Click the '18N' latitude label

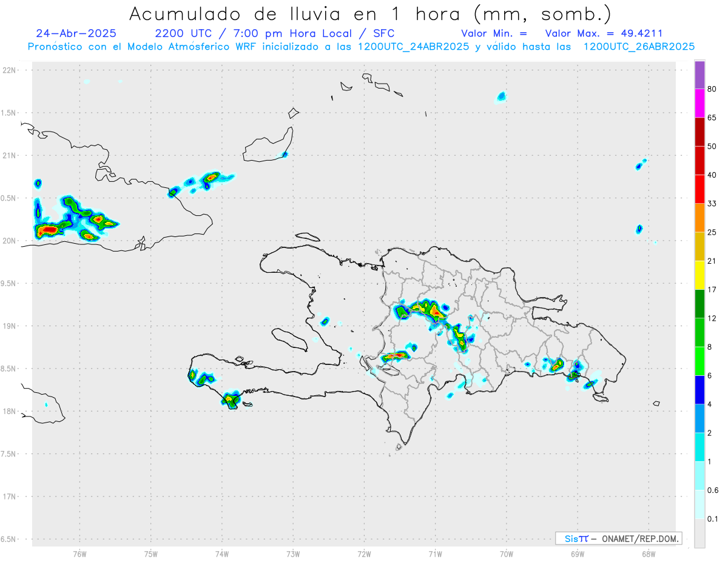[10, 411]
